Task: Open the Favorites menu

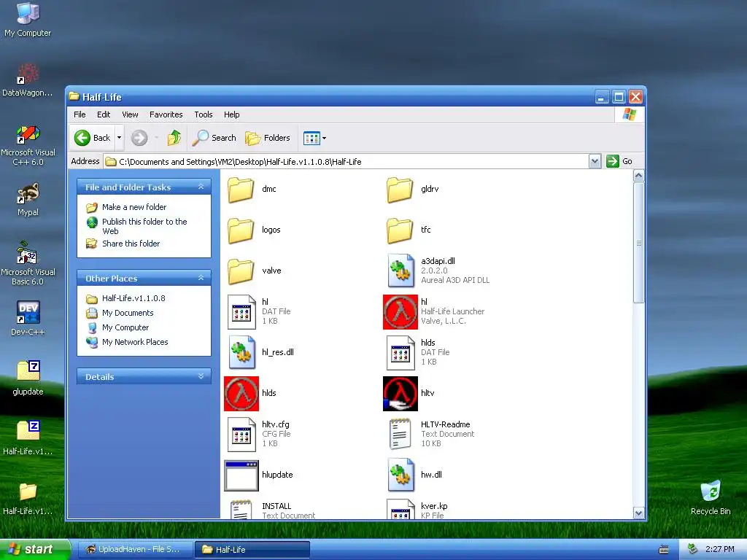Action: click(166, 114)
